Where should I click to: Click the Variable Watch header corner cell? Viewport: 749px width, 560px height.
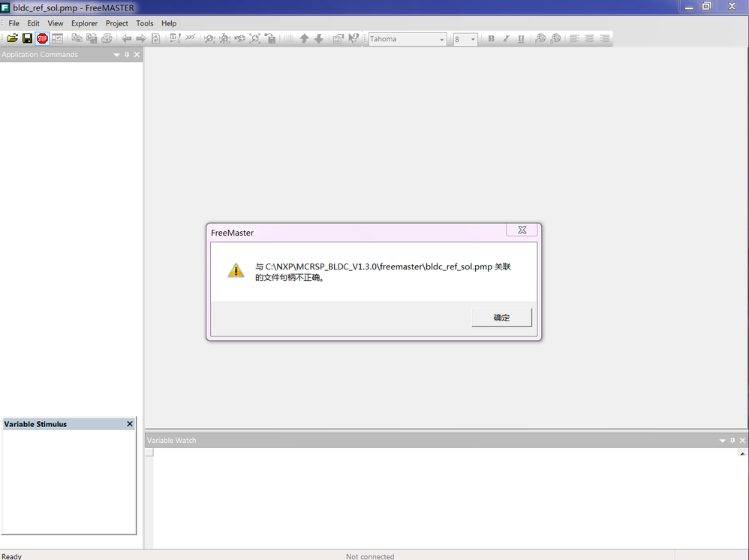(x=149, y=453)
